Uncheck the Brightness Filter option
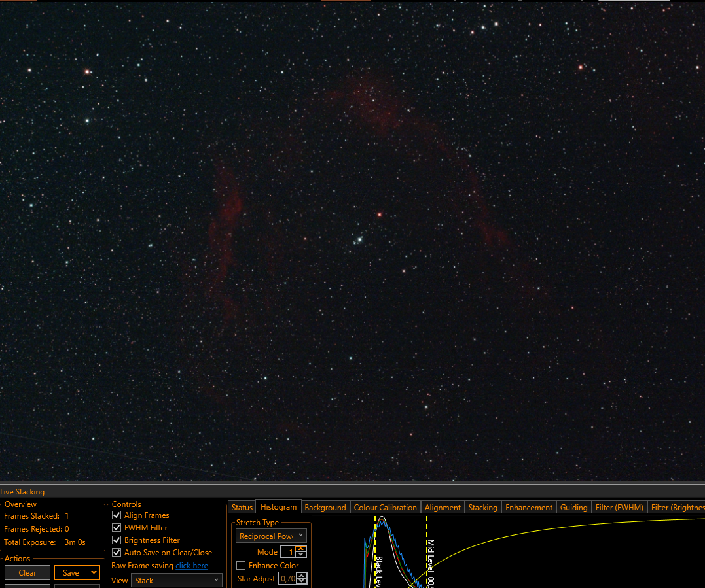This screenshot has width=705, height=588. tap(117, 540)
